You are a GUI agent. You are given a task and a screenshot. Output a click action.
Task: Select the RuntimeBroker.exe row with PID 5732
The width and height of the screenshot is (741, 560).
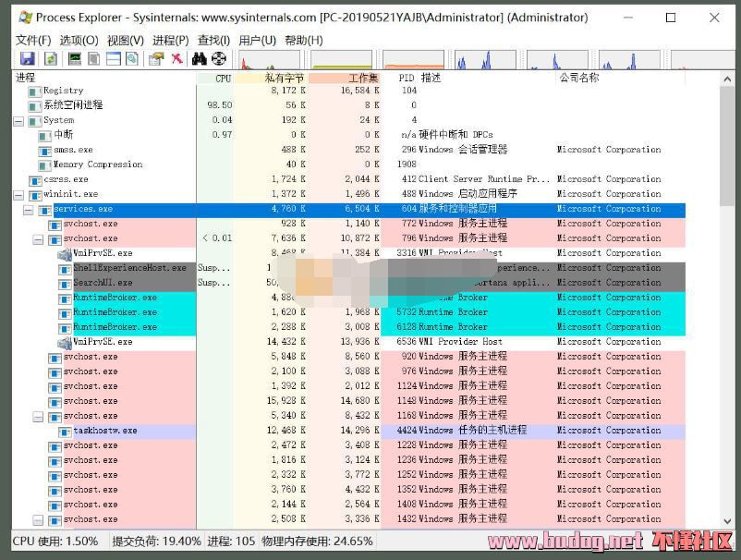pyautogui.click(x=348, y=312)
